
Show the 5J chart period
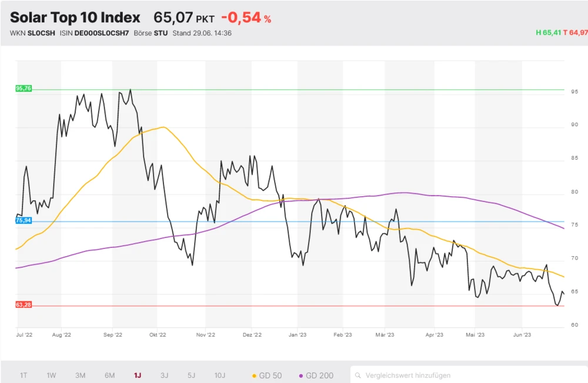pos(192,375)
